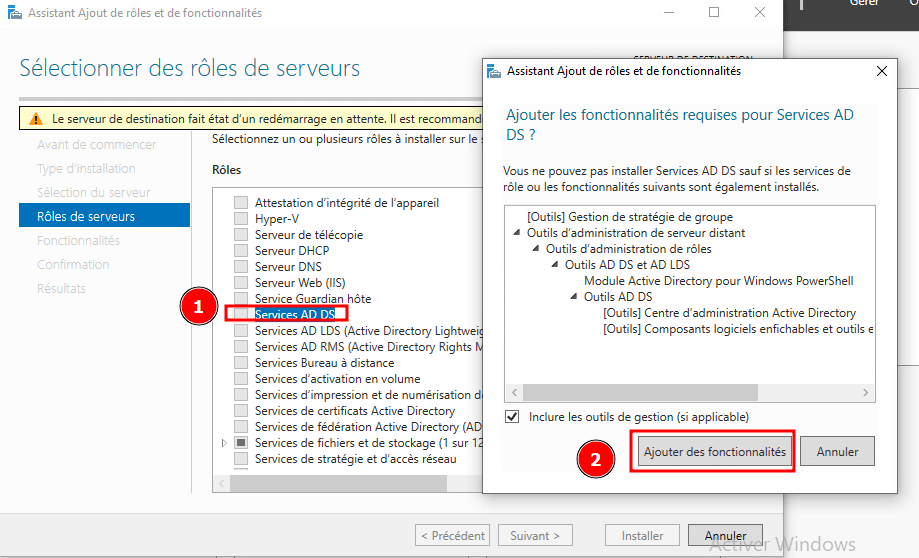This screenshot has width=919, height=558.
Task: Collapse the Outils AD DS et AD LDS node
Action: click(557, 265)
